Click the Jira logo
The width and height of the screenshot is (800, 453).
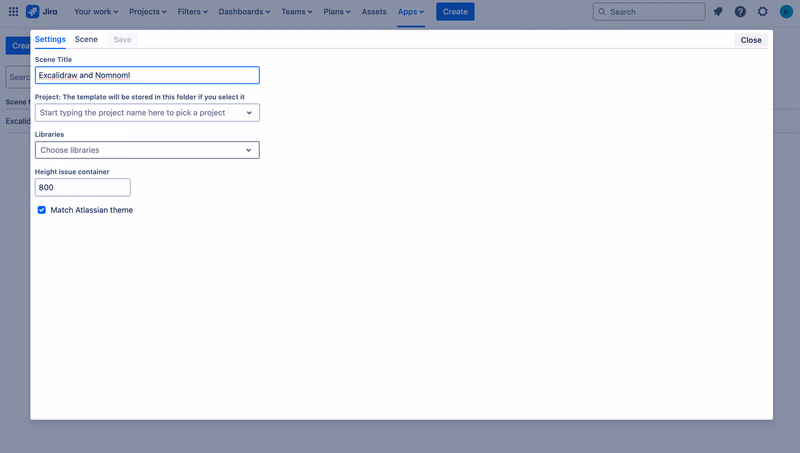[x=42, y=11]
